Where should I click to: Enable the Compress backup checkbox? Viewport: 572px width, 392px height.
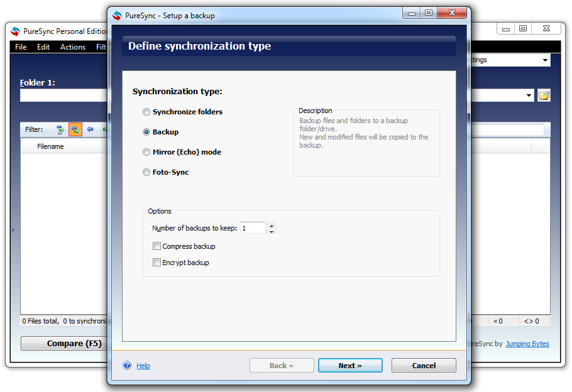[x=157, y=246]
